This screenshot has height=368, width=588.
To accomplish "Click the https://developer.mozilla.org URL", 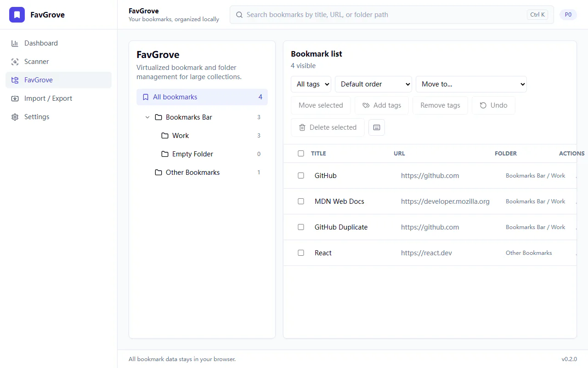I will pos(445,201).
